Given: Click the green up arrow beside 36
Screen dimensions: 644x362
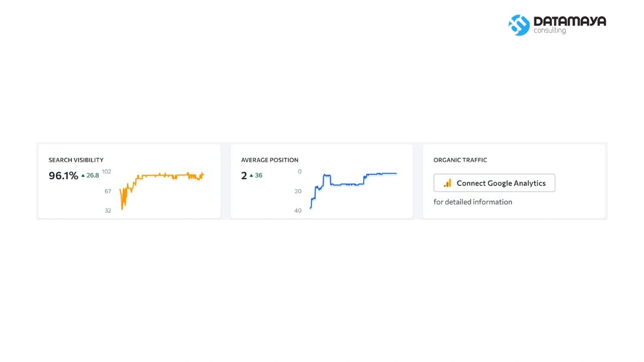Looking at the screenshot, I should point(252,175).
